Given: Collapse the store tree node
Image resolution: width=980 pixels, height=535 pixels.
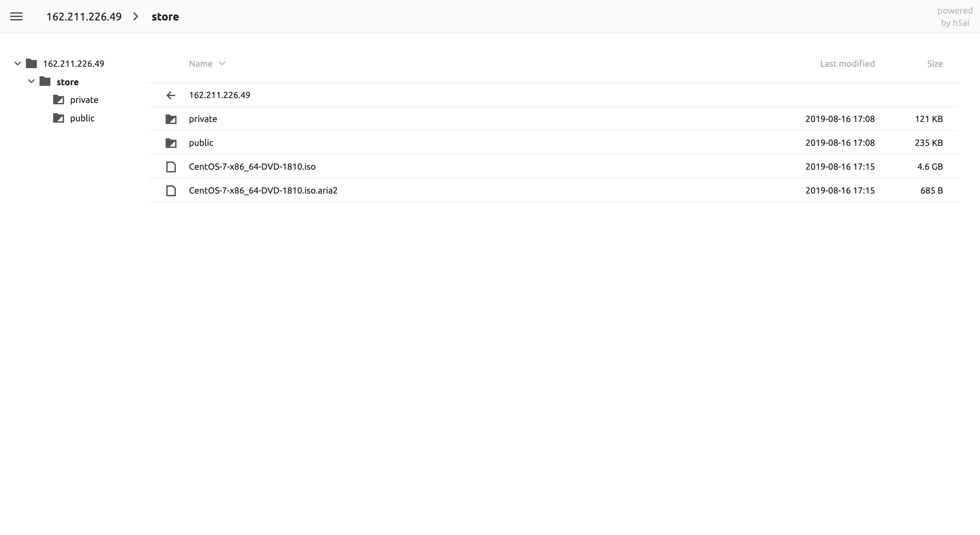Looking at the screenshot, I should click(31, 81).
